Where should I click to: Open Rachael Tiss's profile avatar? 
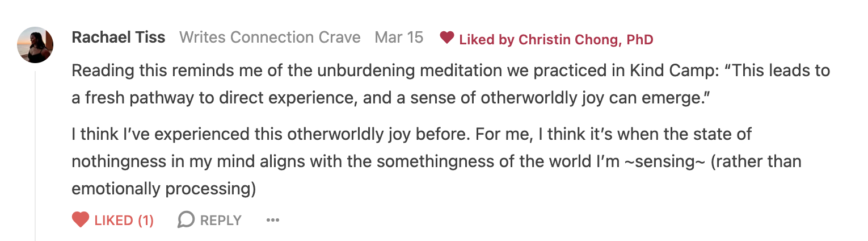tap(36, 45)
